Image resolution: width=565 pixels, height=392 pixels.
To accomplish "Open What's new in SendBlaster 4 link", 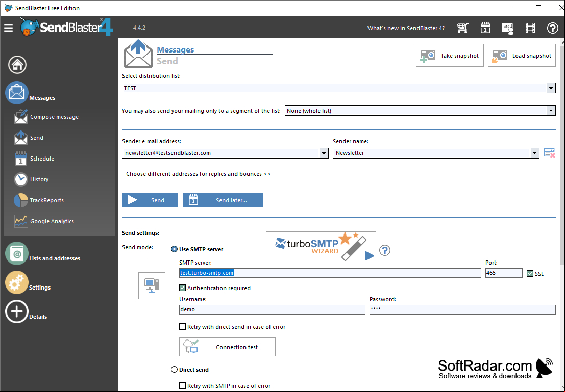I will tap(406, 28).
